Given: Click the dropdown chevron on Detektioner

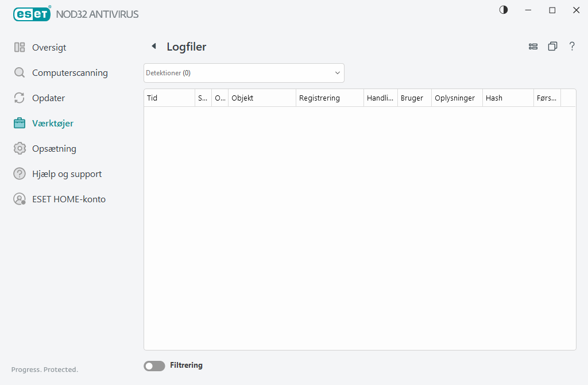Looking at the screenshot, I should tap(337, 73).
